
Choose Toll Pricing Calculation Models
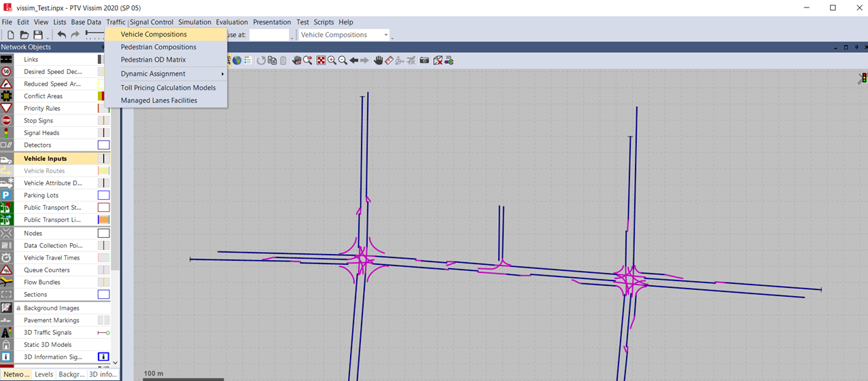pos(166,88)
